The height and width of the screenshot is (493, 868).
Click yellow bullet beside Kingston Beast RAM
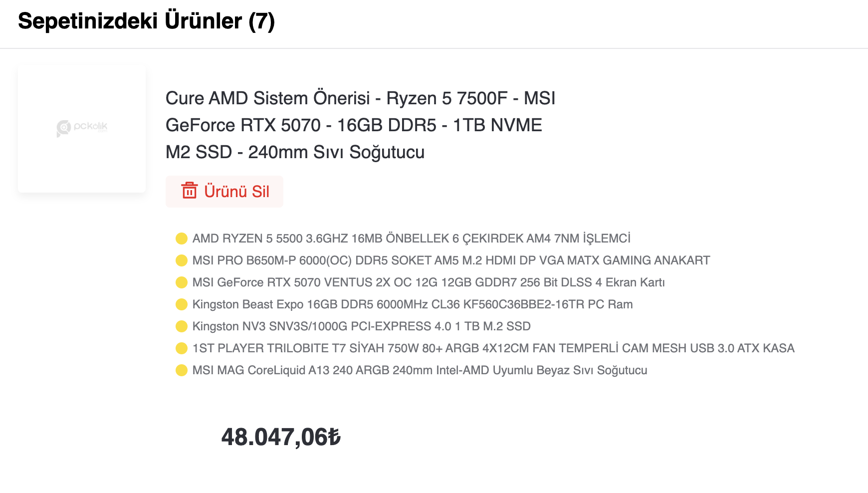pos(182,304)
